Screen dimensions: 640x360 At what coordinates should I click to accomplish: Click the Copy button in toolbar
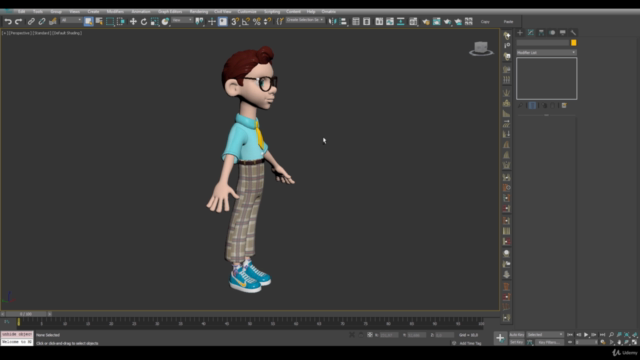point(485,22)
